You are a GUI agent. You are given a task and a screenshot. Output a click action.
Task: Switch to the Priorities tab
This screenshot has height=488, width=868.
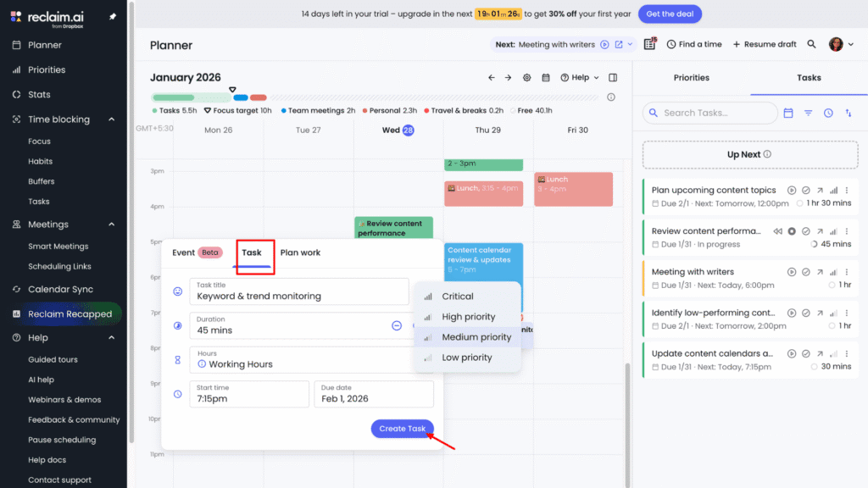(x=691, y=77)
